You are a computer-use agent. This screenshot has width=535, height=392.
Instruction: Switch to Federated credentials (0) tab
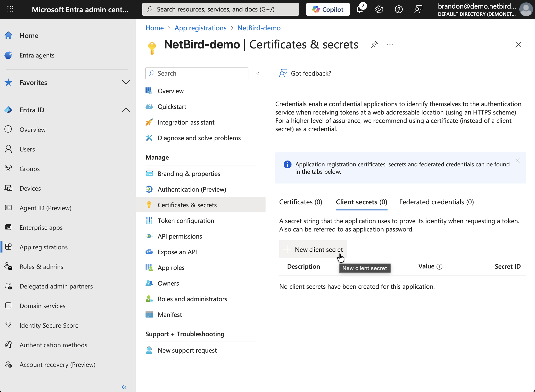point(436,202)
